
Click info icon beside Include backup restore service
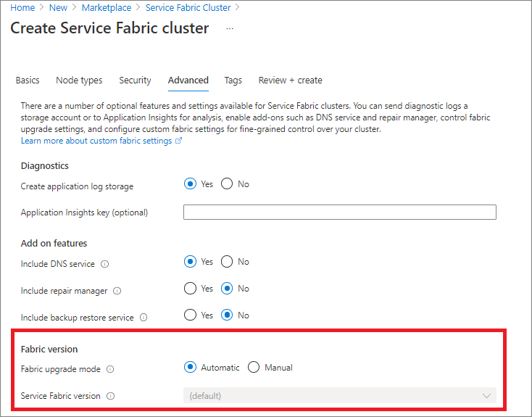point(144,318)
